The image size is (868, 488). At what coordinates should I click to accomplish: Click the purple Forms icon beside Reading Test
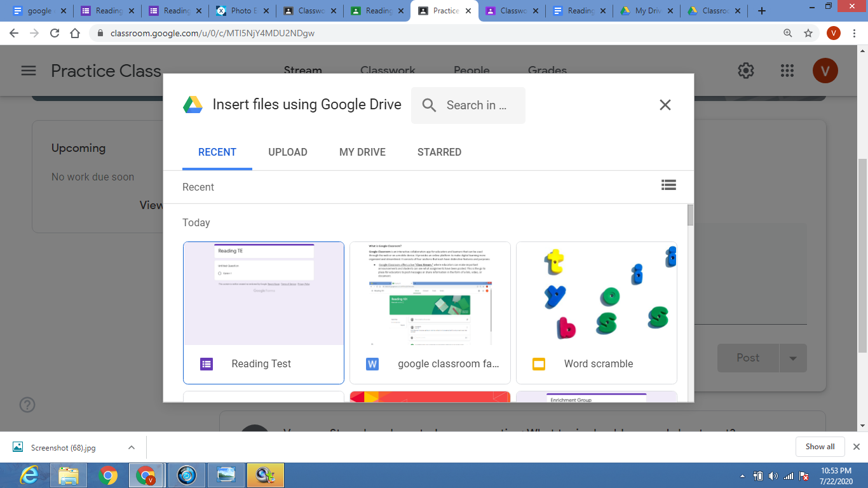click(x=207, y=364)
